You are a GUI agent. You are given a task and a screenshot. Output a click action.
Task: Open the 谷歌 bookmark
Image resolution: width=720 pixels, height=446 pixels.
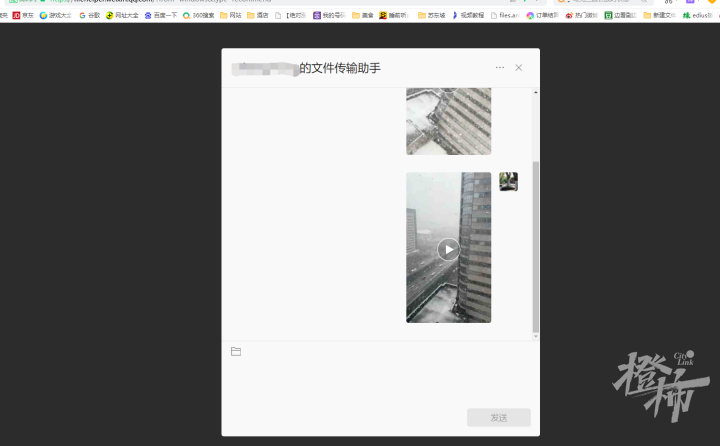point(89,15)
